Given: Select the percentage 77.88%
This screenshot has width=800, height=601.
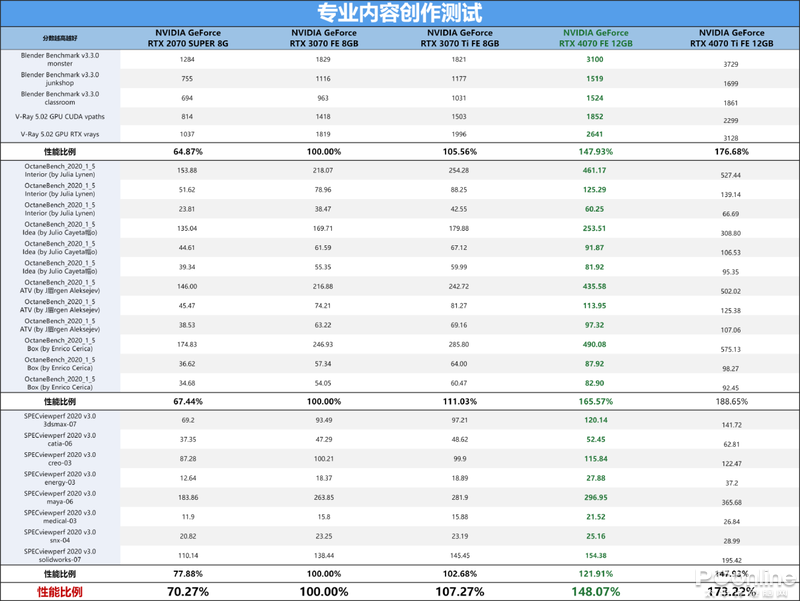Looking at the screenshot, I should click(188, 574).
